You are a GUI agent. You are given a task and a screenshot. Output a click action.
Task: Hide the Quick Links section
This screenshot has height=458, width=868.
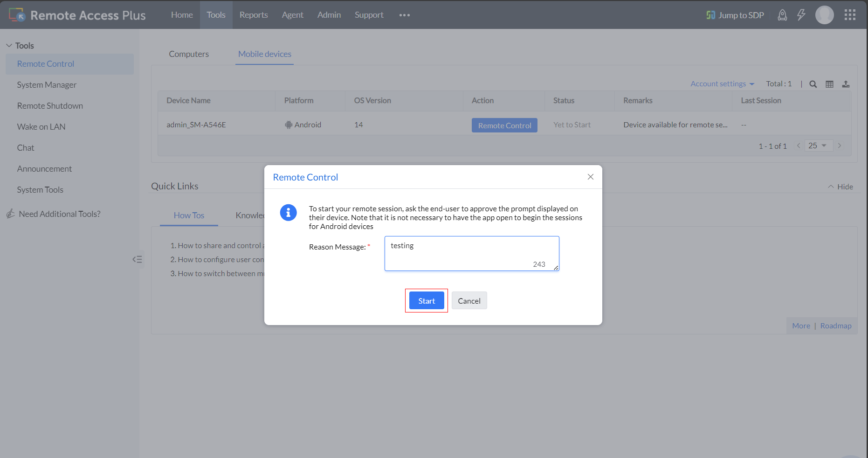click(840, 187)
